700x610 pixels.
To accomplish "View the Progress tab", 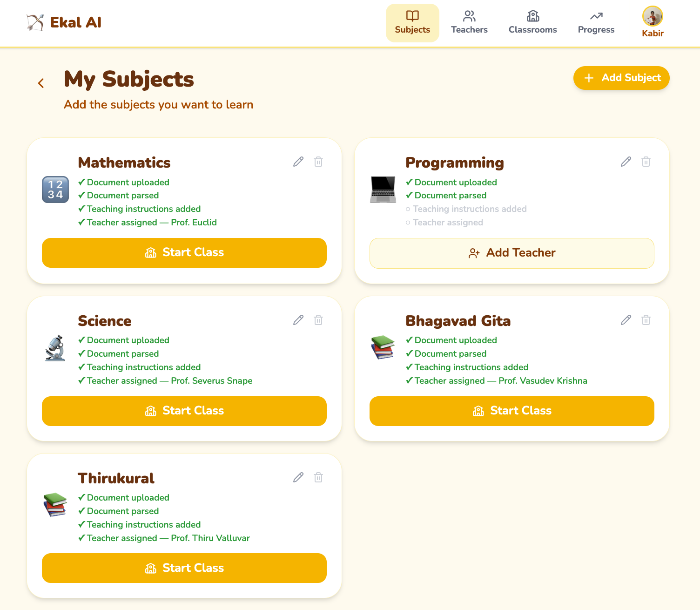I will [x=596, y=23].
